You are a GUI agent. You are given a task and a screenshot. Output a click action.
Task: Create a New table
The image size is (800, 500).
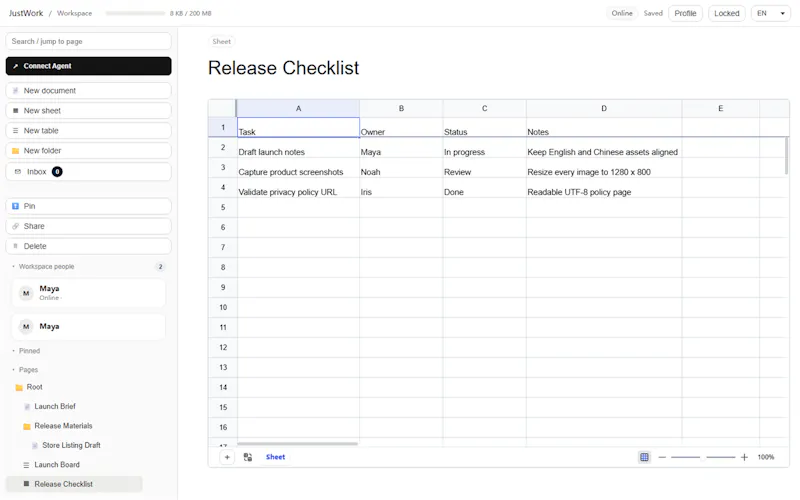click(x=88, y=131)
